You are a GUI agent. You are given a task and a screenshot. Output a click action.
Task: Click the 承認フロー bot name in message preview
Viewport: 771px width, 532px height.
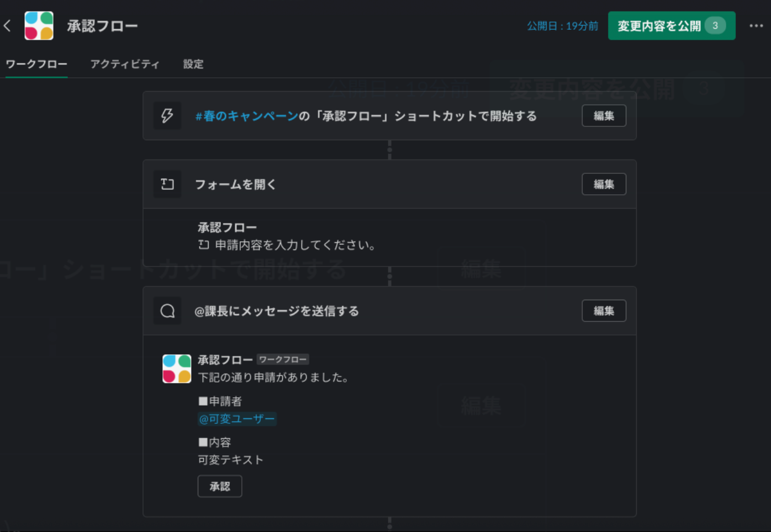coord(225,360)
